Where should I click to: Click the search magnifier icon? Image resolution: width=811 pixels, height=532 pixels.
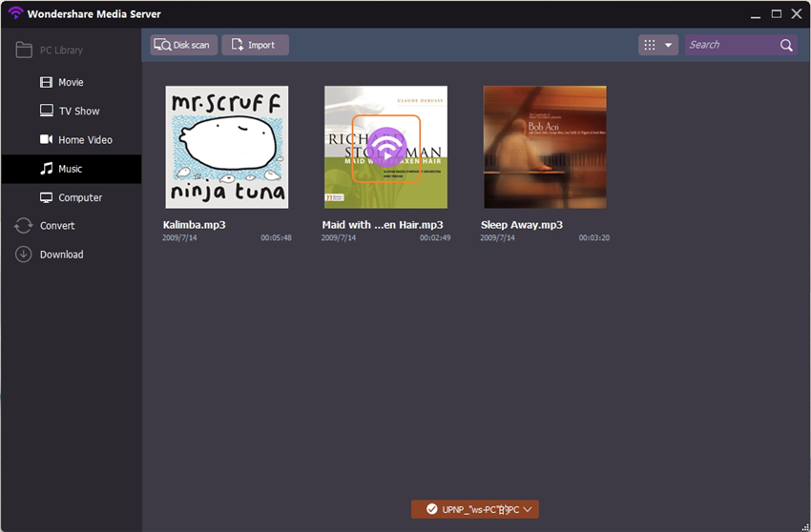pos(786,46)
